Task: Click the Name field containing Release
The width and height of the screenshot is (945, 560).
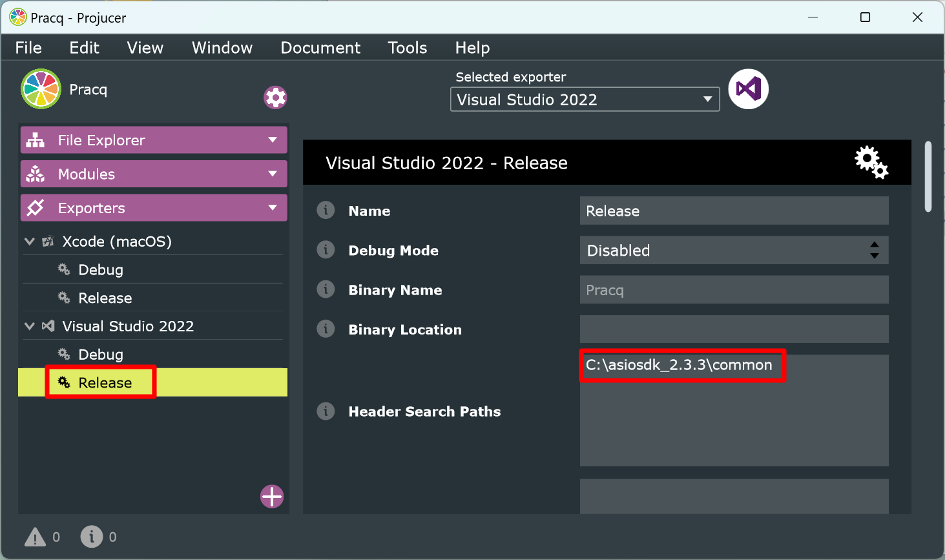Action: [734, 211]
